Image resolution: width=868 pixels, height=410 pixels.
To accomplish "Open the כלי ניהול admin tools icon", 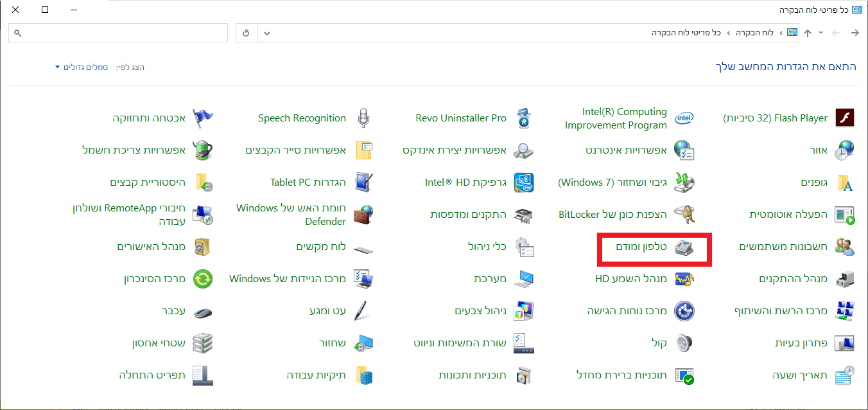I will click(524, 247).
